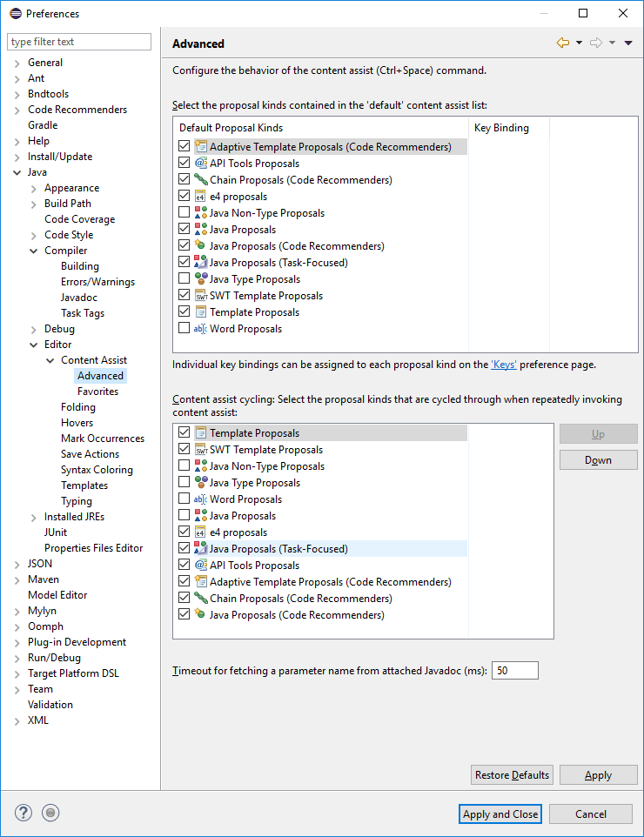The width and height of the screenshot is (644, 837).
Task: Collapse the Compiler tree node
Action: (x=34, y=251)
